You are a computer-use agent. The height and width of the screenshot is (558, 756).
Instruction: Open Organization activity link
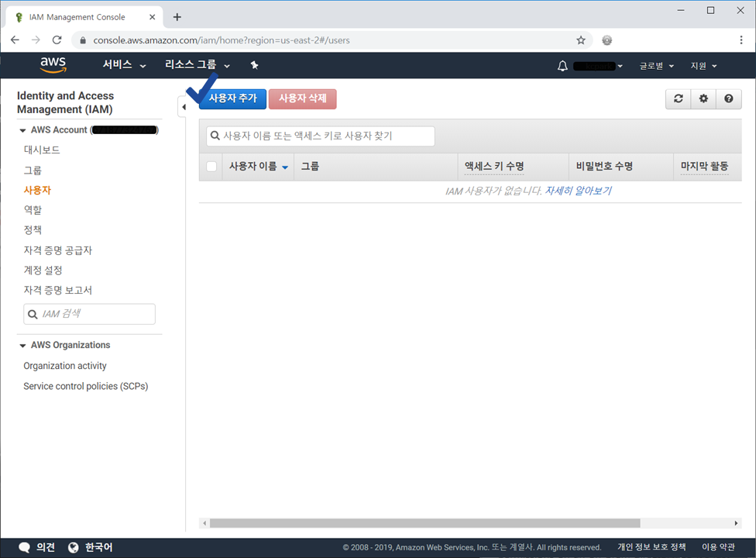tap(65, 366)
